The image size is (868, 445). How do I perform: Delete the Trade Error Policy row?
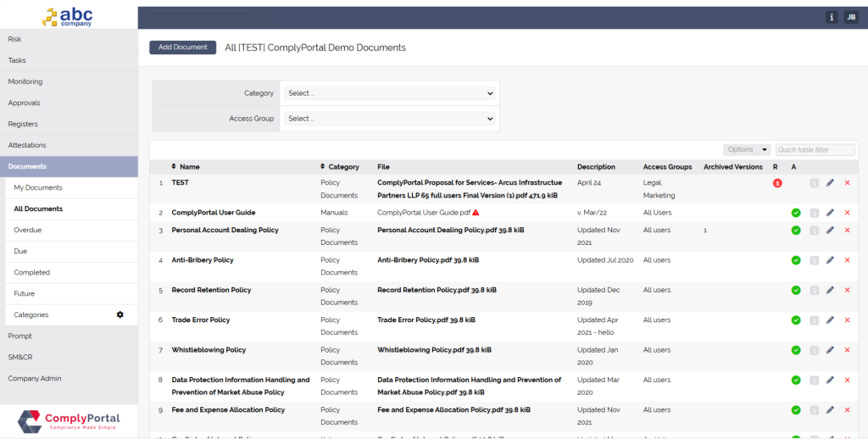(x=847, y=320)
